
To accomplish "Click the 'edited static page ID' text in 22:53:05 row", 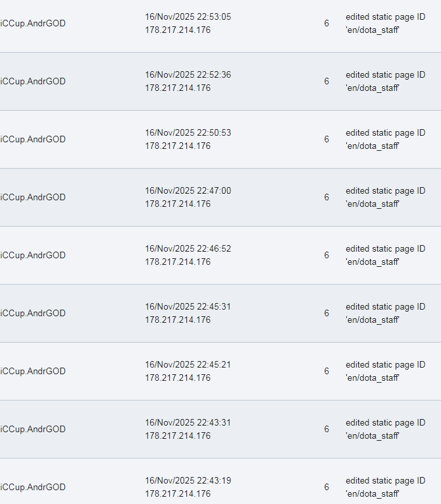I will click(385, 17).
